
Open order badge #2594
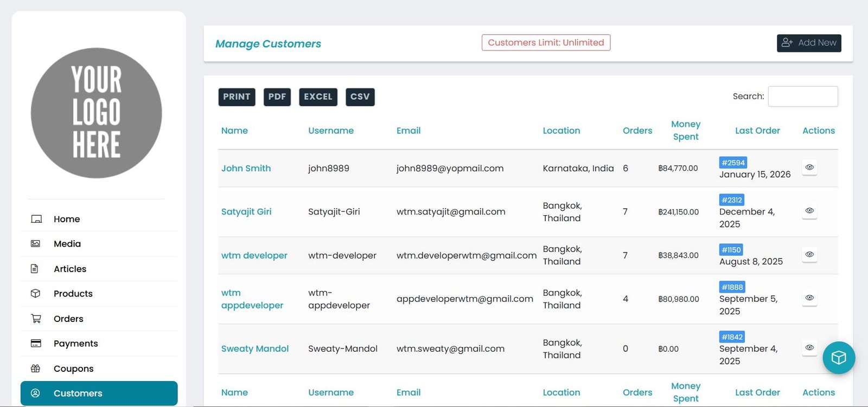coord(732,163)
